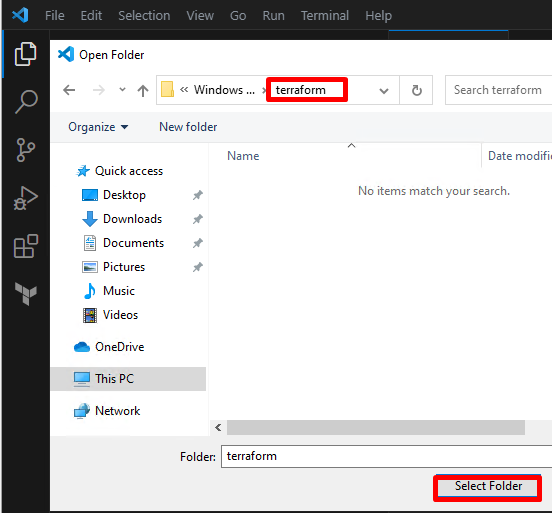The height and width of the screenshot is (513, 552).
Task: Click the refresh icon beside address bar
Action: click(416, 90)
